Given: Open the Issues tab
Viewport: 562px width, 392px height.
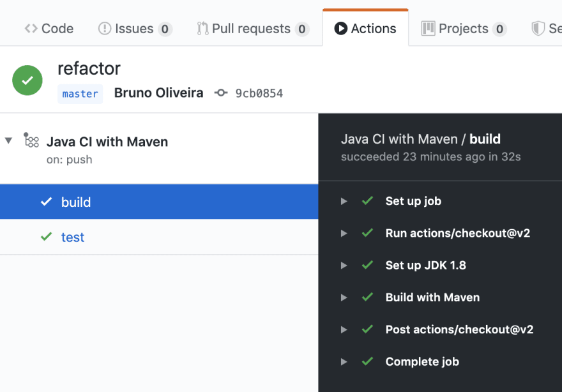Looking at the screenshot, I should [x=135, y=29].
